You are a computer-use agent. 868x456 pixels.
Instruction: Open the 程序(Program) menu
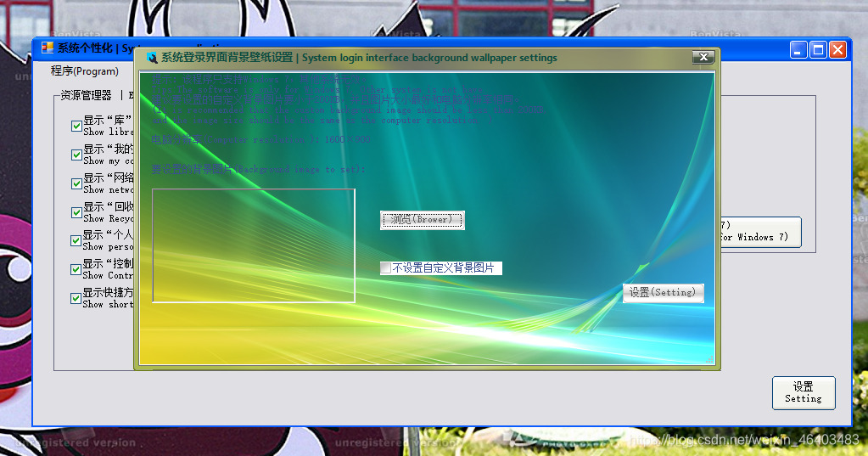click(85, 71)
